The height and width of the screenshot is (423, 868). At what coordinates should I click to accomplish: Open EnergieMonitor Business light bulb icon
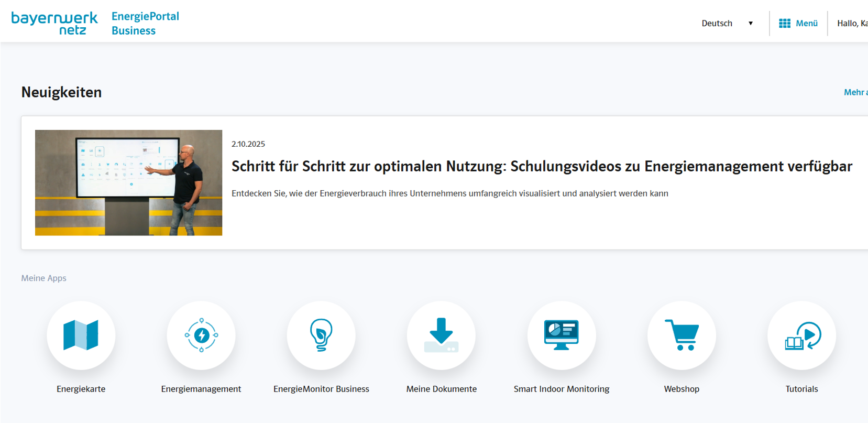coord(321,335)
